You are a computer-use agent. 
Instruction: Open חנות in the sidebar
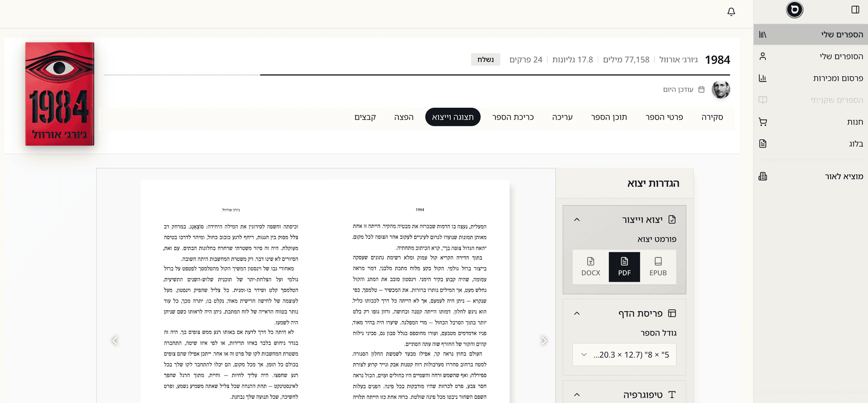811,122
